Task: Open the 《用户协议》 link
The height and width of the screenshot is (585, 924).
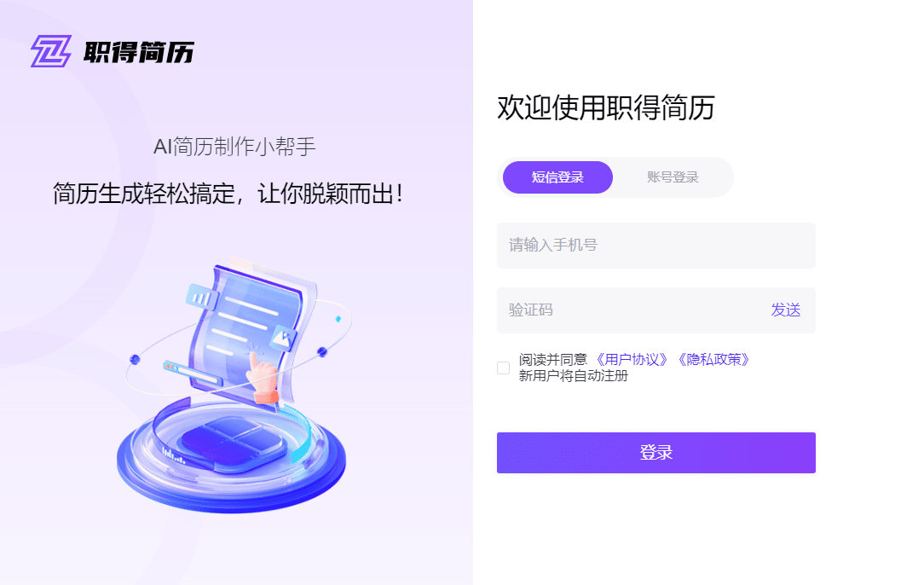Action: coord(632,360)
